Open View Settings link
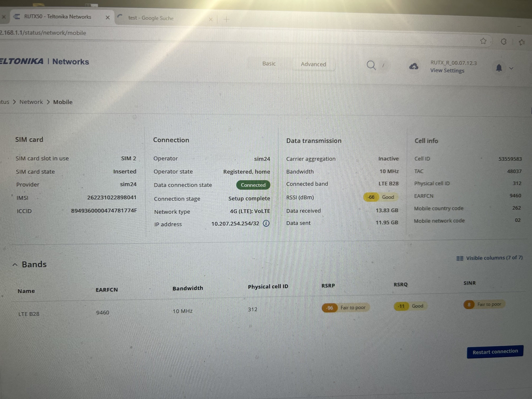Image resolution: width=532 pixels, height=399 pixels. click(x=447, y=71)
